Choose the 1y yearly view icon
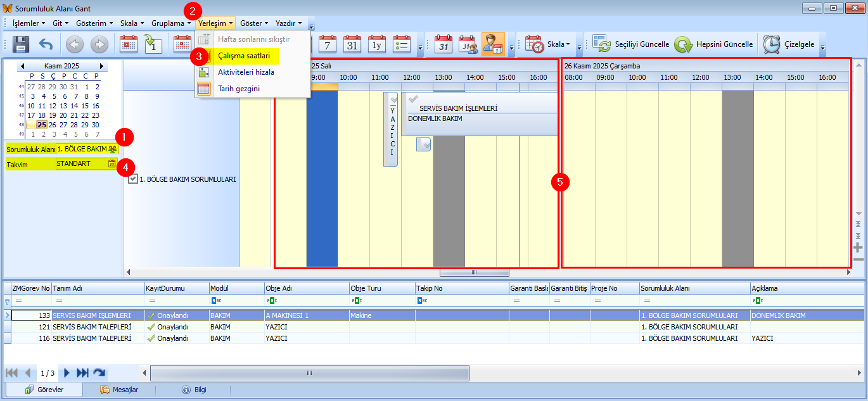Screen dimensions: 868x401 [x=377, y=44]
